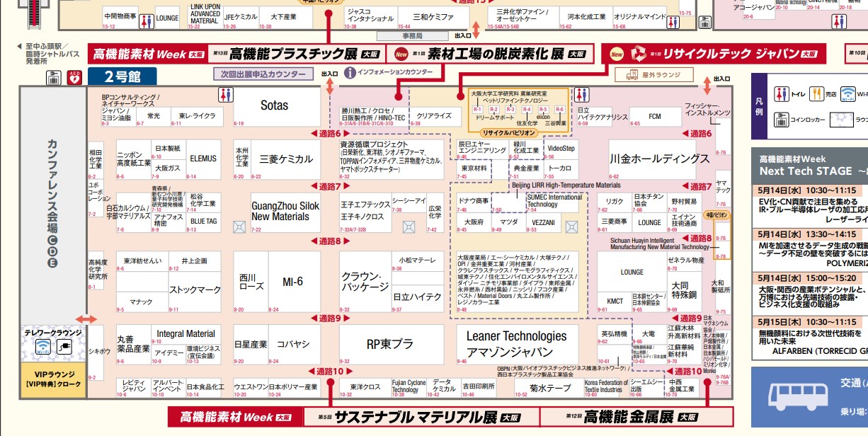Click the 日立ハイテク booth
868x436 pixels.
tap(416, 297)
